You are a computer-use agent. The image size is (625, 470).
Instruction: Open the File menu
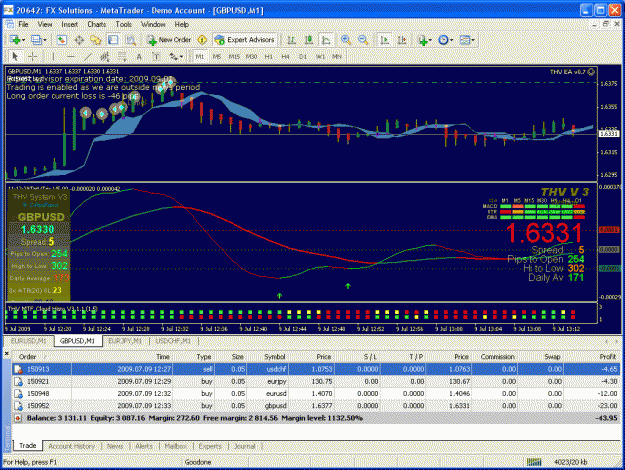coord(23,24)
